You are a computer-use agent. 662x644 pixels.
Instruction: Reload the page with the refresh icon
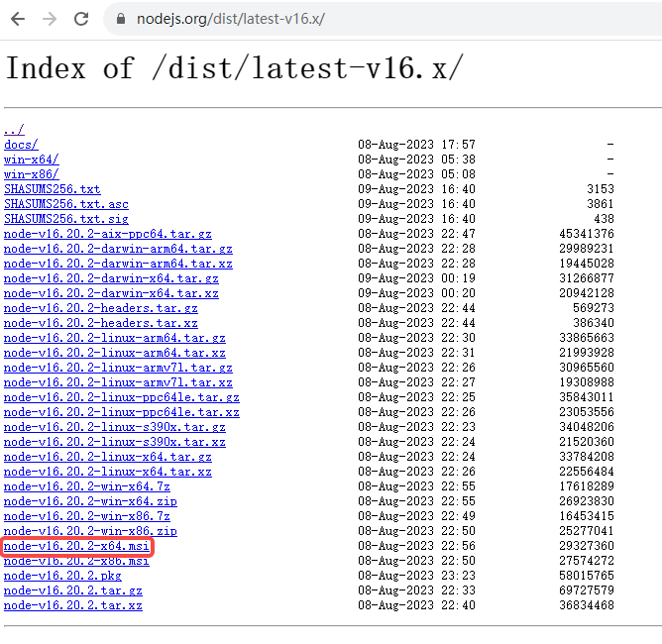coord(81,19)
